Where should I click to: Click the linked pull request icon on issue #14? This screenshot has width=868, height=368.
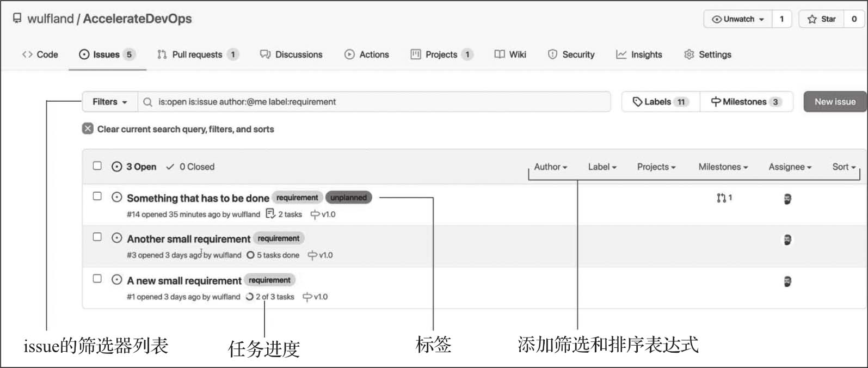pos(721,198)
